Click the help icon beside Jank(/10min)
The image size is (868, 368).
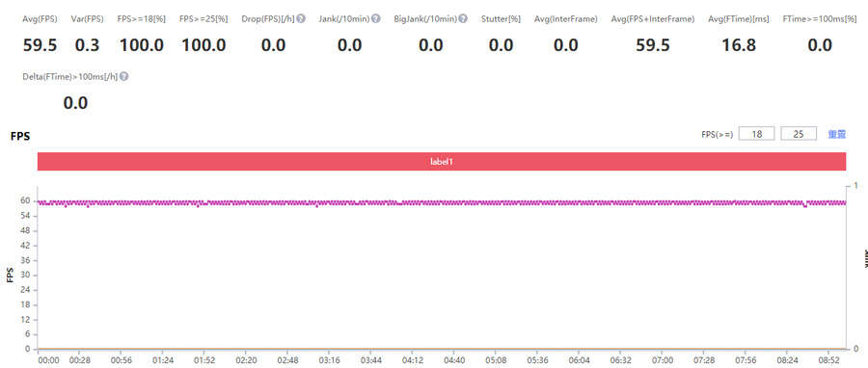coord(376,19)
